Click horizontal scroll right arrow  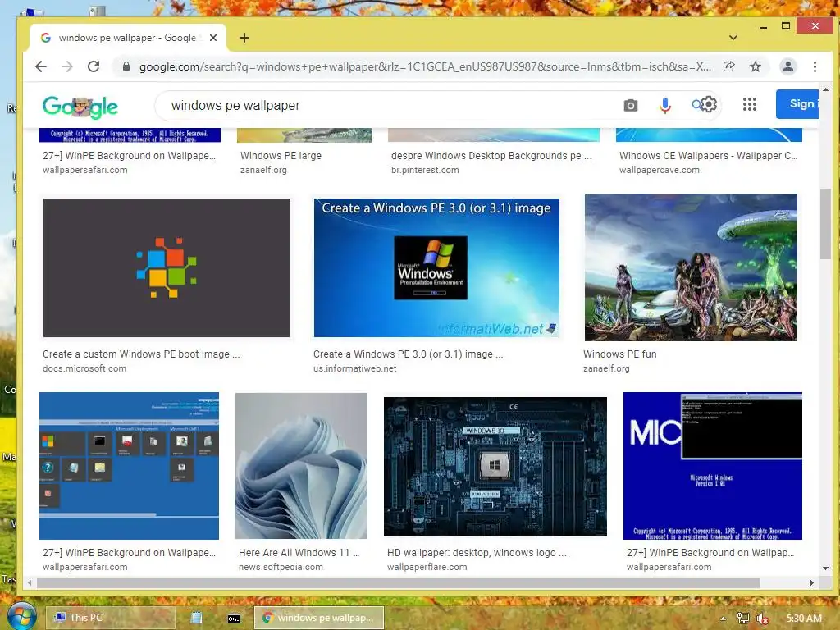811,583
